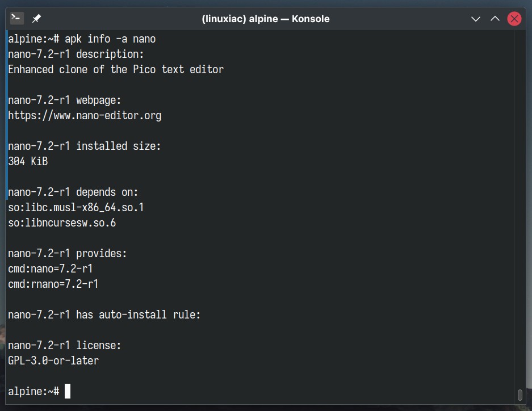Click the window title '(linuxiac) alpine — Konsole'
The image size is (532, 411).
coord(266,19)
